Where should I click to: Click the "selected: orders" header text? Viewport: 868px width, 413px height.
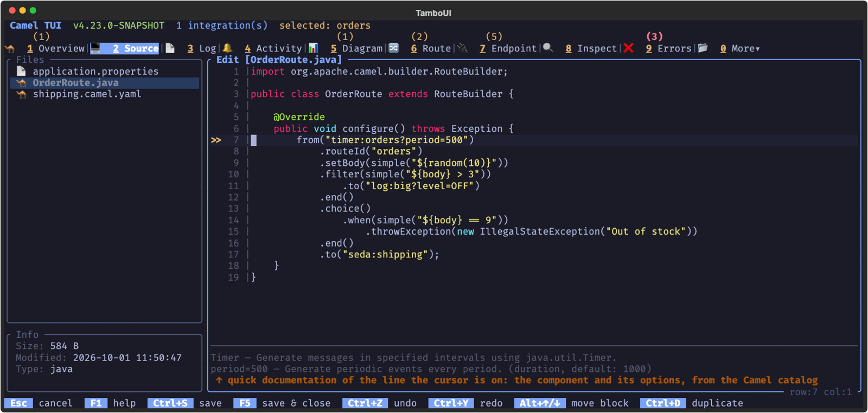click(325, 25)
